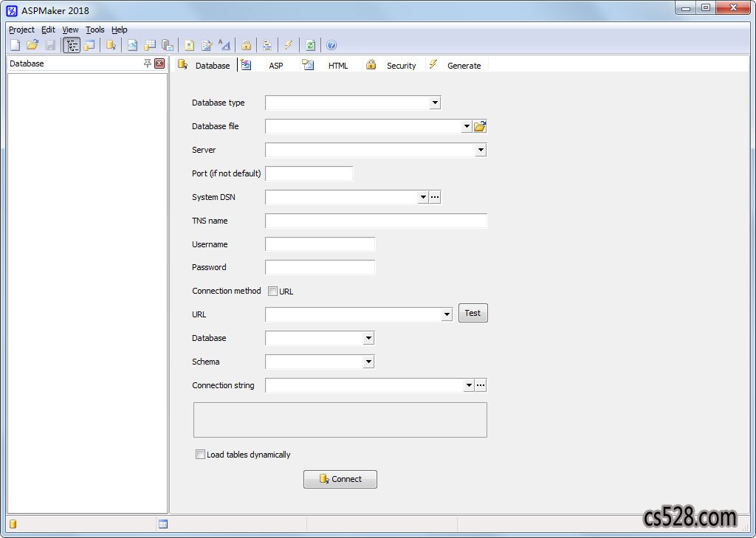Browse for a database file with folder icon
This screenshot has width=756, height=538.
[480, 126]
